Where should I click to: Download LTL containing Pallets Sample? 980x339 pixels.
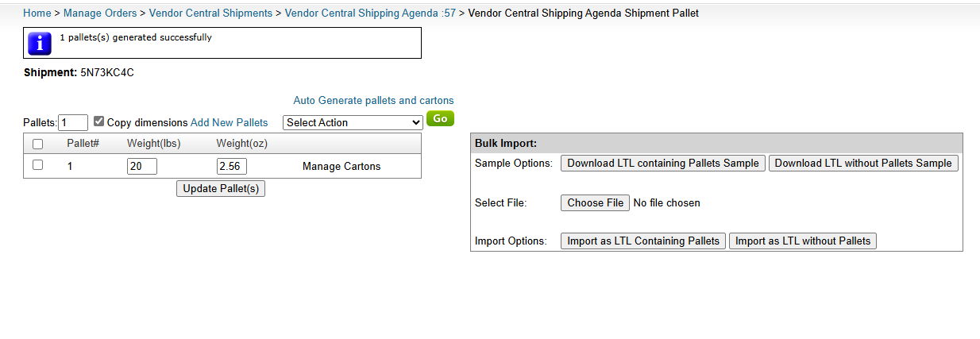coord(662,163)
